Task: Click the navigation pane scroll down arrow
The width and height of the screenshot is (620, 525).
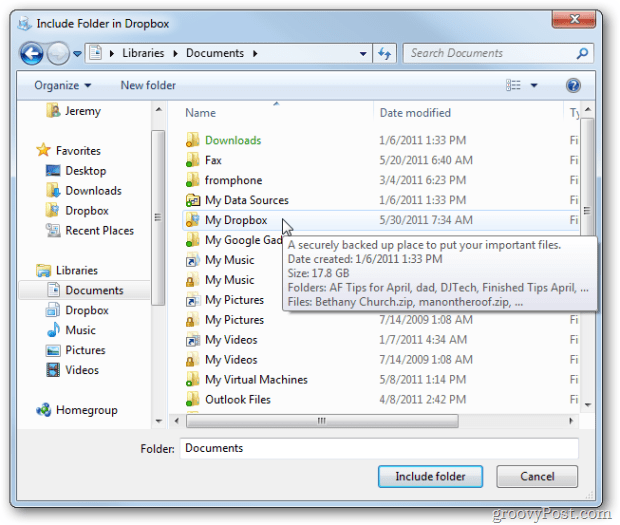Action: click(159, 421)
